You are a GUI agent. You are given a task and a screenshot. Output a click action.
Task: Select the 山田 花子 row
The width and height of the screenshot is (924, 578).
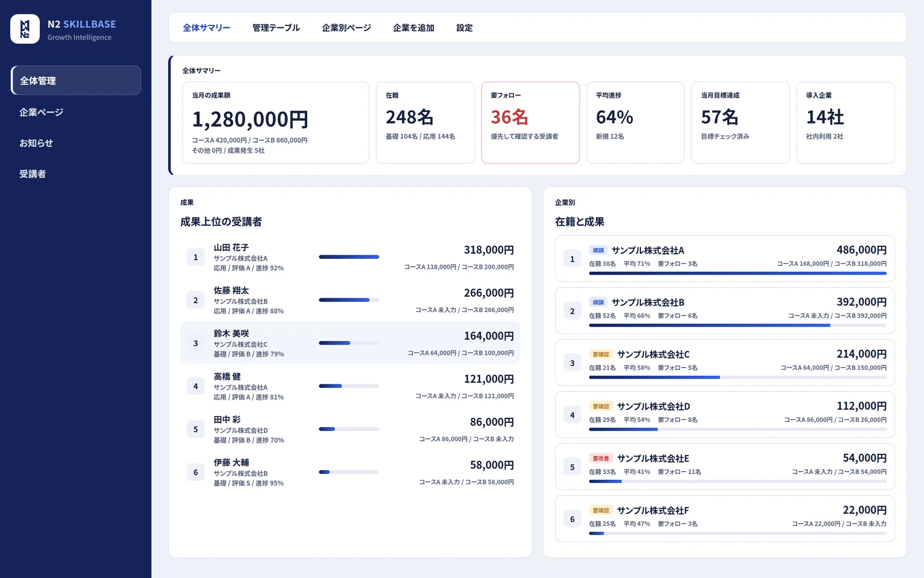(350, 257)
